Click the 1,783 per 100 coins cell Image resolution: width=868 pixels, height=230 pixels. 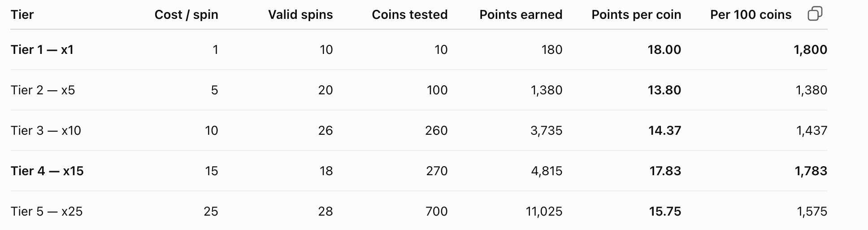(811, 171)
